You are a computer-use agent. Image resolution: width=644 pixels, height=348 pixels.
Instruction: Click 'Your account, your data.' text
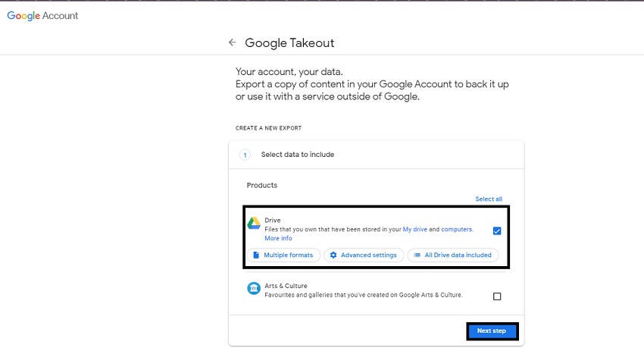289,72
